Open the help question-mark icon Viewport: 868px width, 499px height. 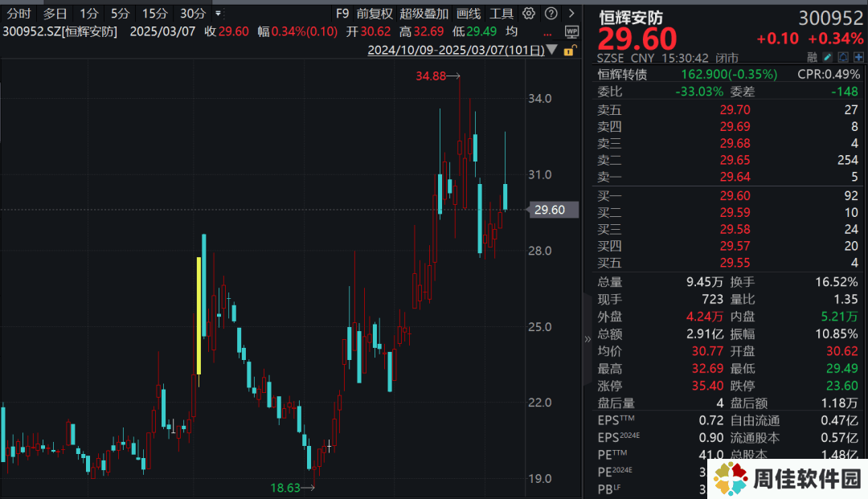tap(551, 14)
